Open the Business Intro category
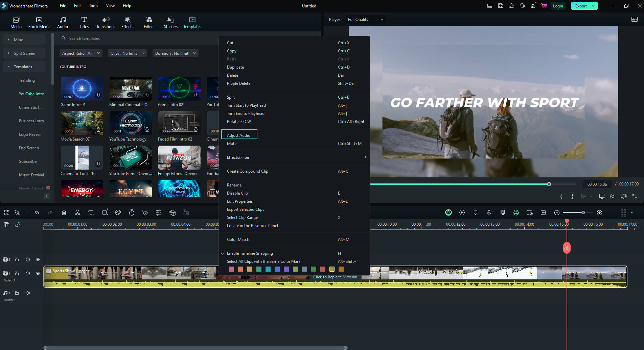The image size is (644, 350). tap(31, 121)
